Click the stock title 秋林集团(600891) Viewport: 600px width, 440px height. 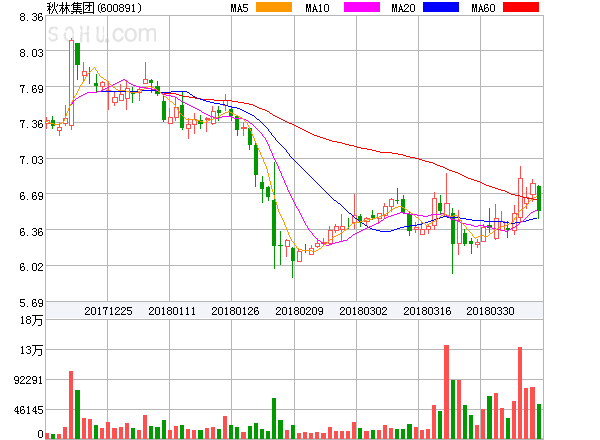pyautogui.click(x=94, y=8)
